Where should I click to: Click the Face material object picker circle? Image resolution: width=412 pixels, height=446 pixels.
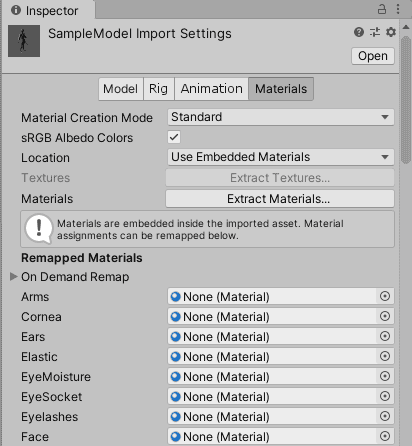(x=385, y=436)
